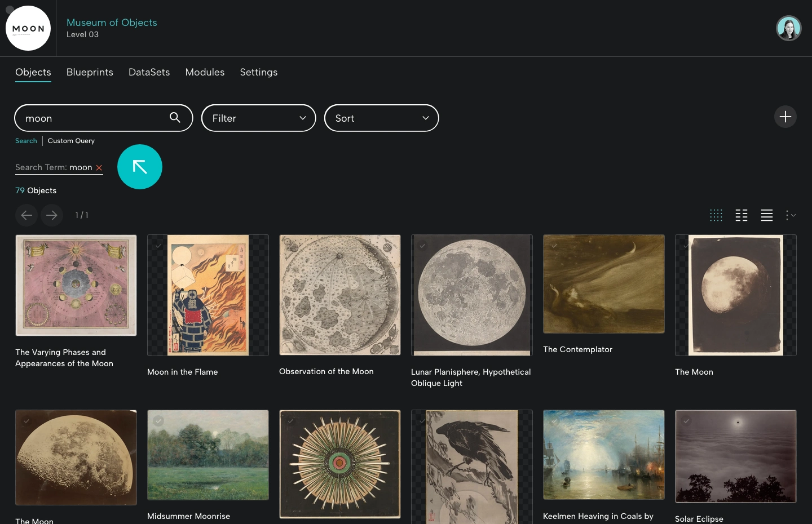Click the search magnifier icon
Viewport: 812px width, 524px height.
point(175,118)
